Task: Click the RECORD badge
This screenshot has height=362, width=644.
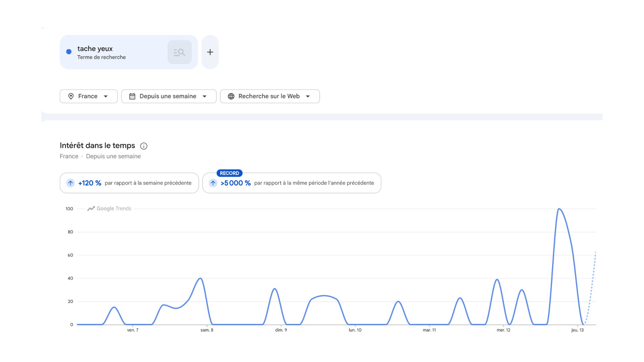Action: click(x=229, y=173)
